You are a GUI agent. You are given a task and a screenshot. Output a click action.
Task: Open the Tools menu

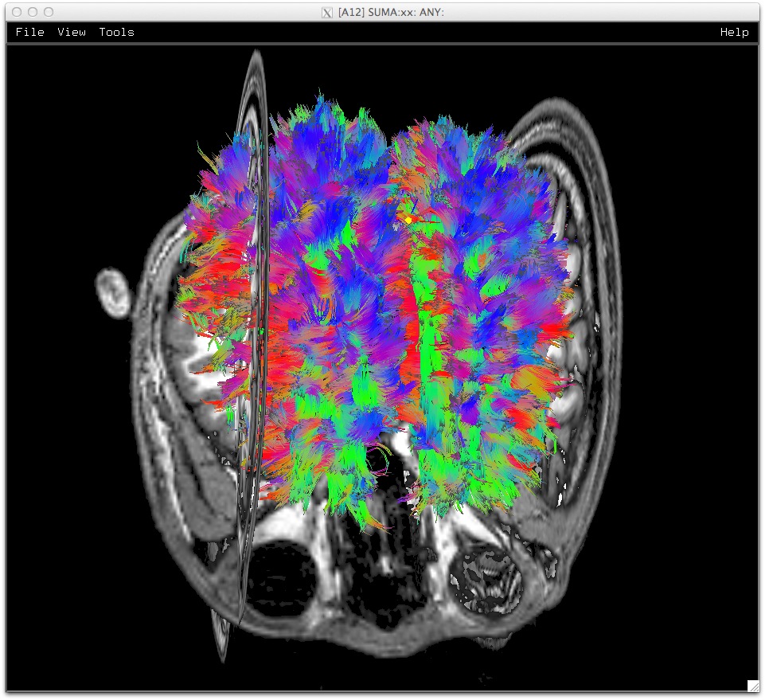pyautogui.click(x=116, y=32)
